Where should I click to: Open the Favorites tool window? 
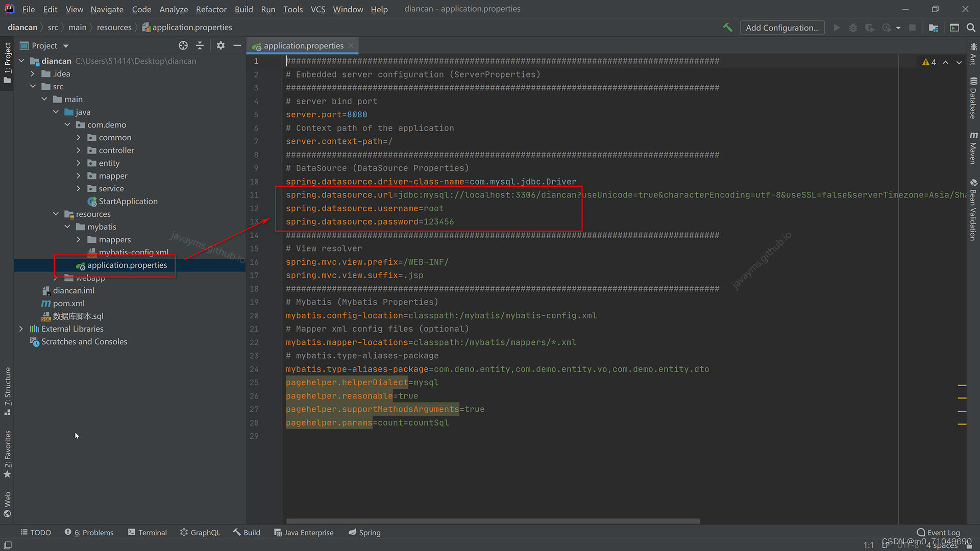tap(7, 454)
